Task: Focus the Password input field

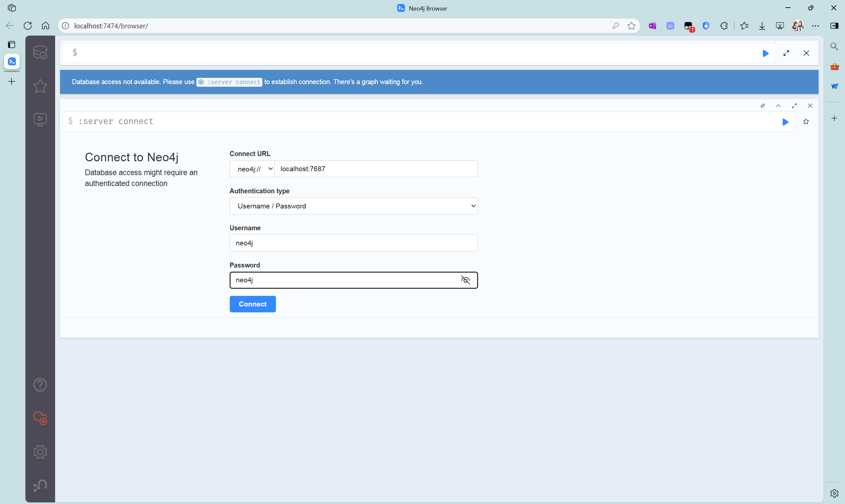Action: coord(354,280)
